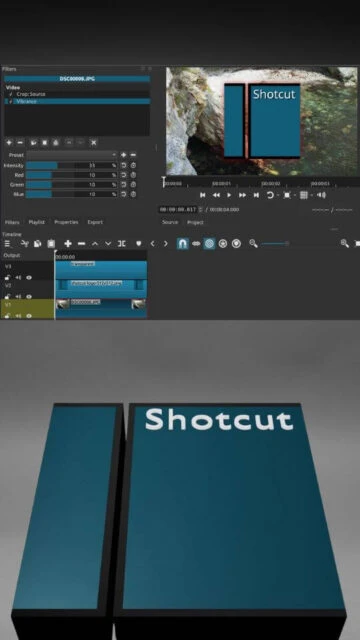
Task: Paste the clip using the timeline toolbar
Action: coord(51,244)
